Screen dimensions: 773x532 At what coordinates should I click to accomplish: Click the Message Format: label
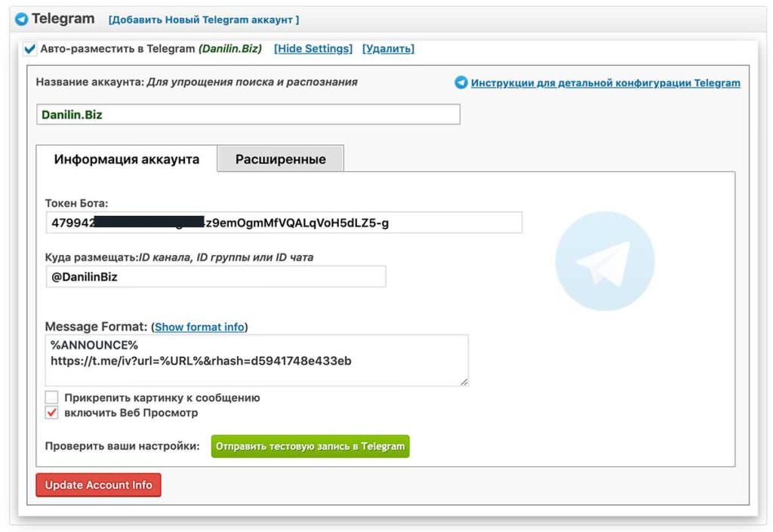pyautogui.click(x=96, y=327)
